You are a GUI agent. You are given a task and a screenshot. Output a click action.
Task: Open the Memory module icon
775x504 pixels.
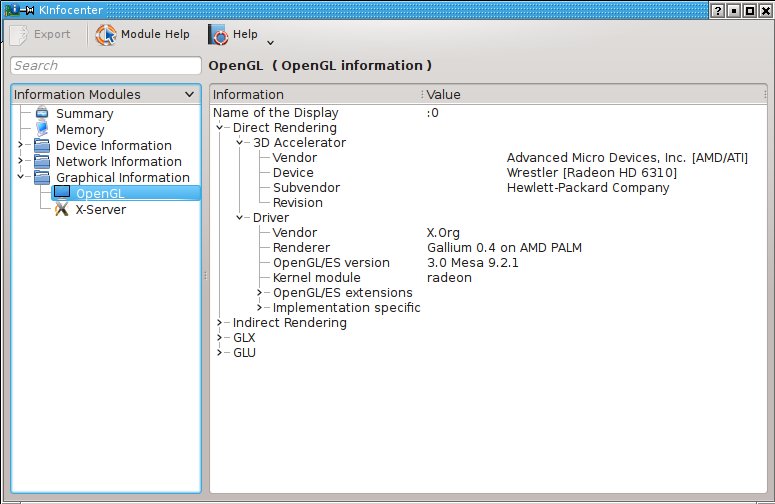click(43, 130)
